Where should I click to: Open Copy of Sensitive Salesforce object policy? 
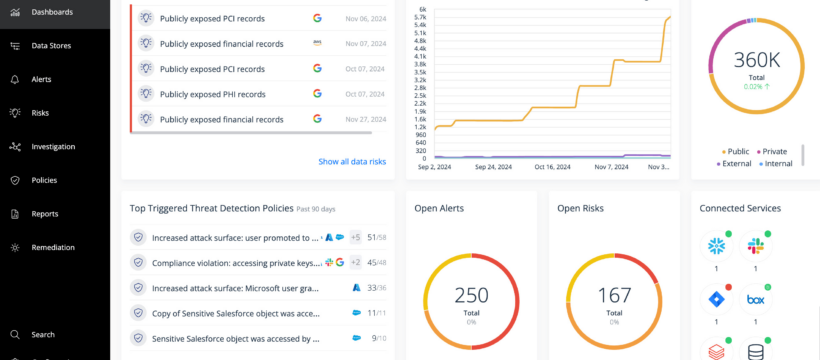coord(258,313)
